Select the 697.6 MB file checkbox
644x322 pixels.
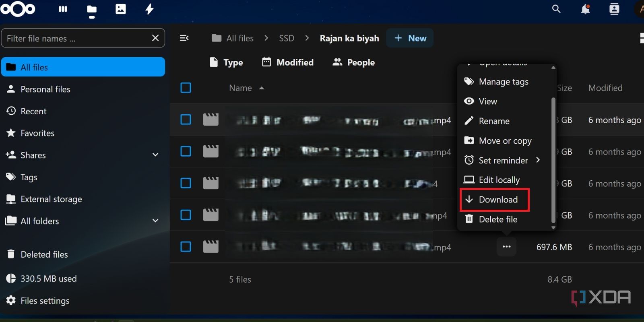coord(186,247)
